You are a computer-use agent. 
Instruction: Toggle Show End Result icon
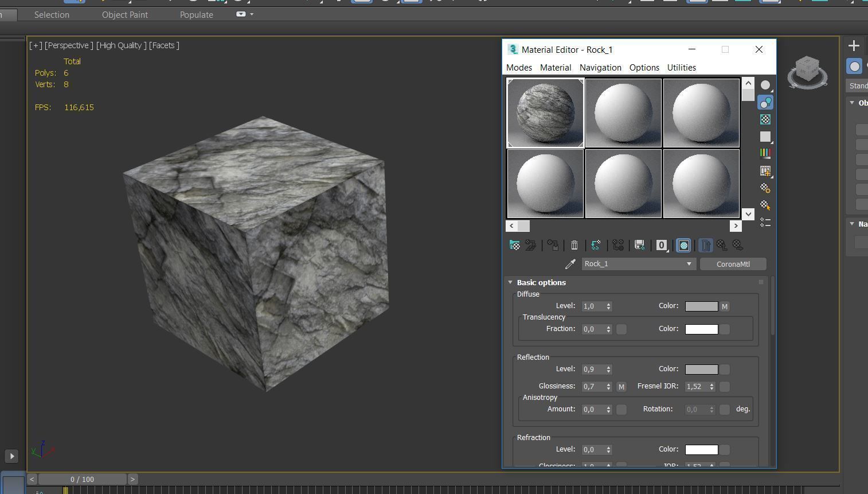coord(706,246)
